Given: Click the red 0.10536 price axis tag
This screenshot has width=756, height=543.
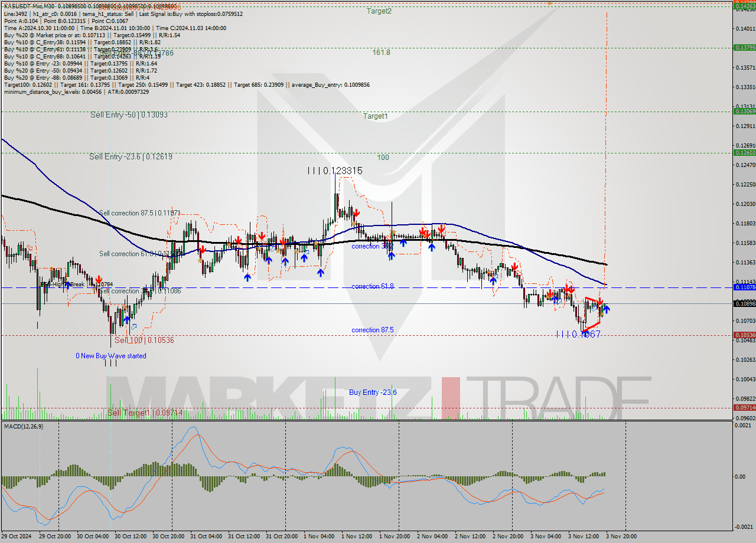Looking at the screenshot, I should point(744,335).
